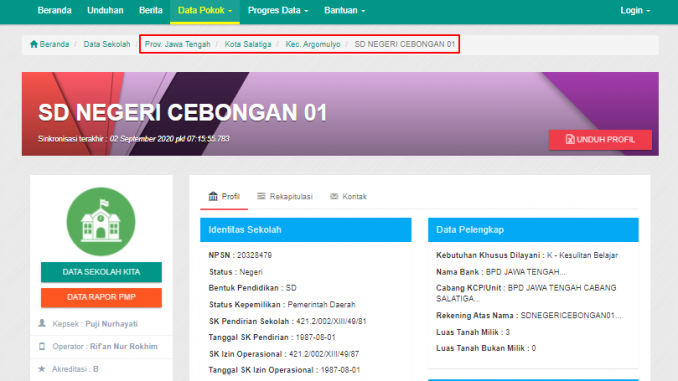Switch to the Kontak tab

pyautogui.click(x=349, y=196)
